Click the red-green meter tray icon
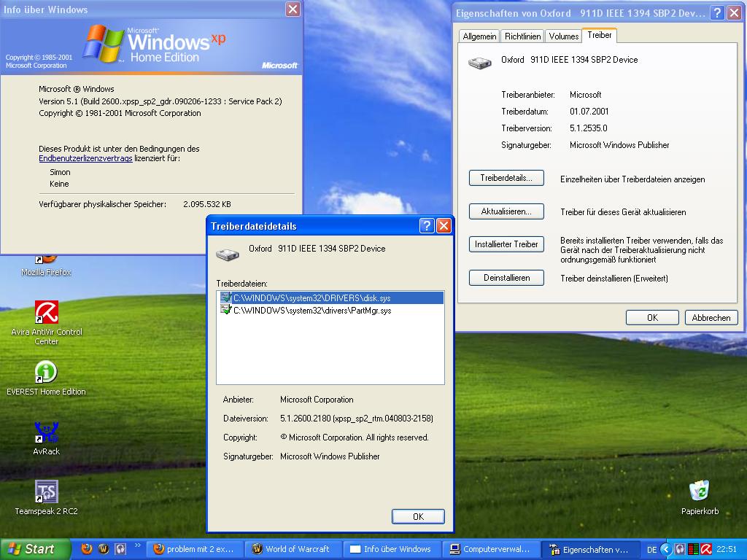 coord(693,549)
